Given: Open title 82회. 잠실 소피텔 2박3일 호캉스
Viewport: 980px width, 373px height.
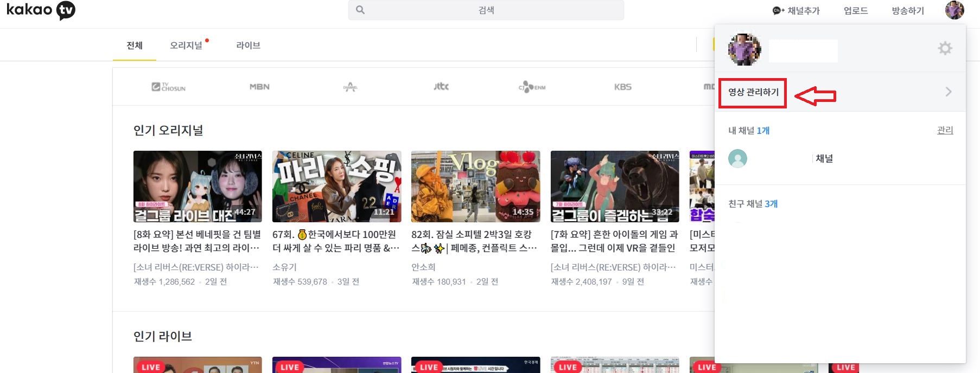Looking at the screenshot, I should pyautogui.click(x=475, y=241).
